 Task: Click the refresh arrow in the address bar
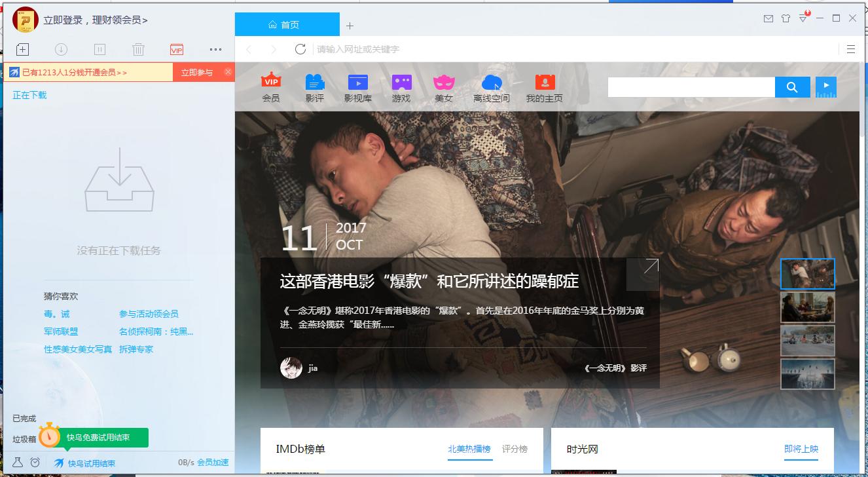click(300, 48)
